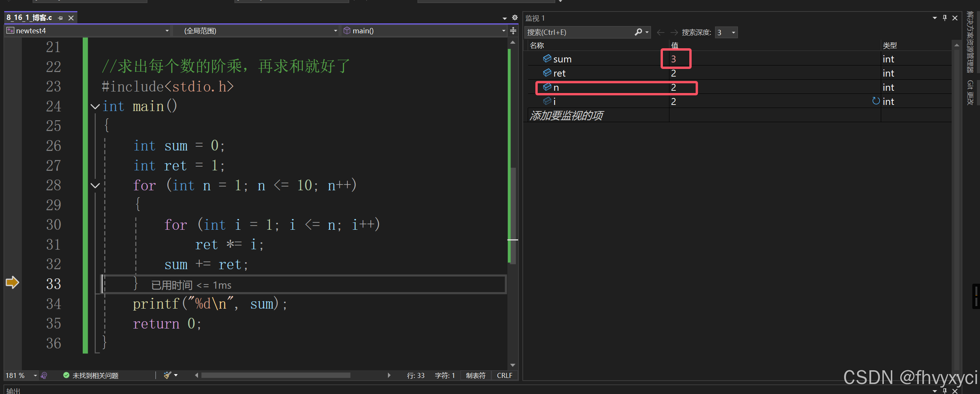Click the 字符: 1 column indicator
This screenshot has height=394, width=980.
[445, 376]
